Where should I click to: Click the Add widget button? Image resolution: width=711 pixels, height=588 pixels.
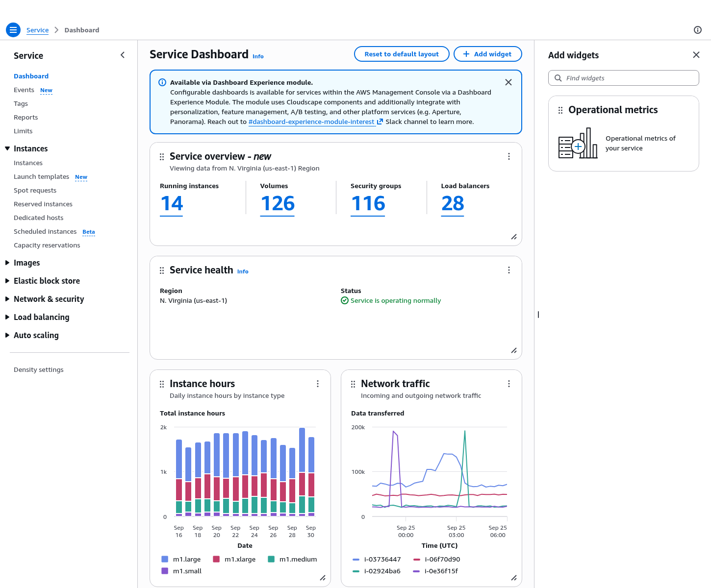click(x=487, y=54)
